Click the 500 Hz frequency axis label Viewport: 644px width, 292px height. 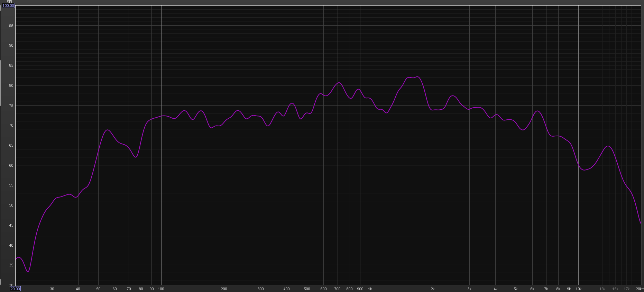307,289
